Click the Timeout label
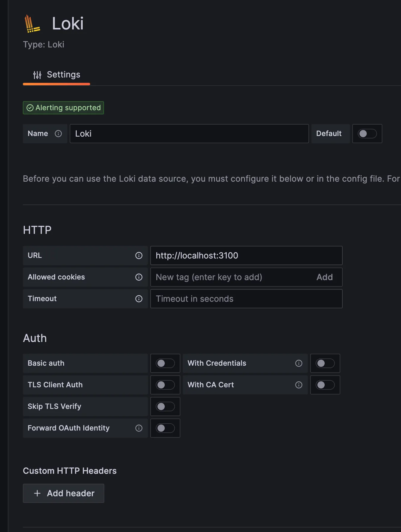 click(x=42, y=299)
